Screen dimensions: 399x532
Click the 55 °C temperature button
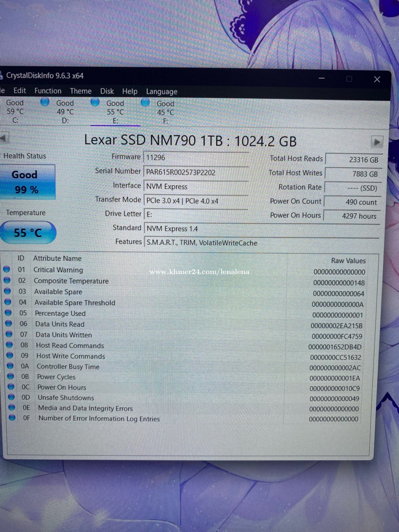coord(27,233)
